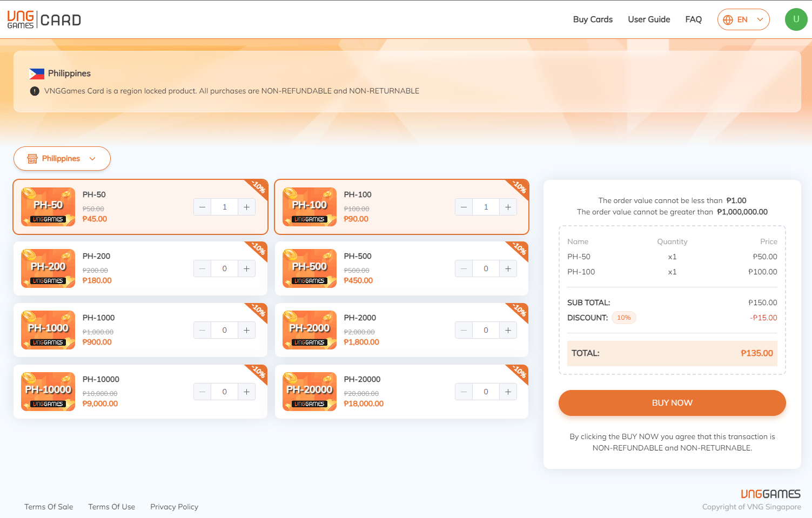
Task: Click the BUY NOW button
Action: [672, 403]
